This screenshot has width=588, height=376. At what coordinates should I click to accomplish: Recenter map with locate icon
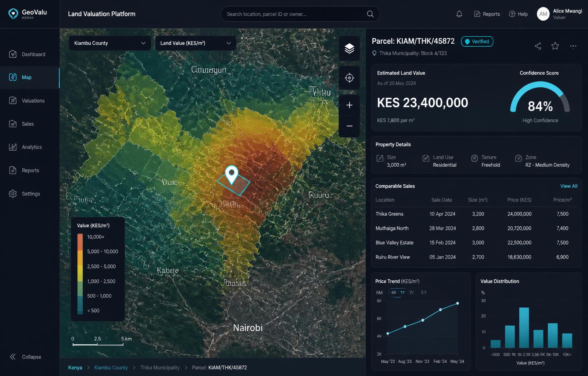[x=349, y=78]
